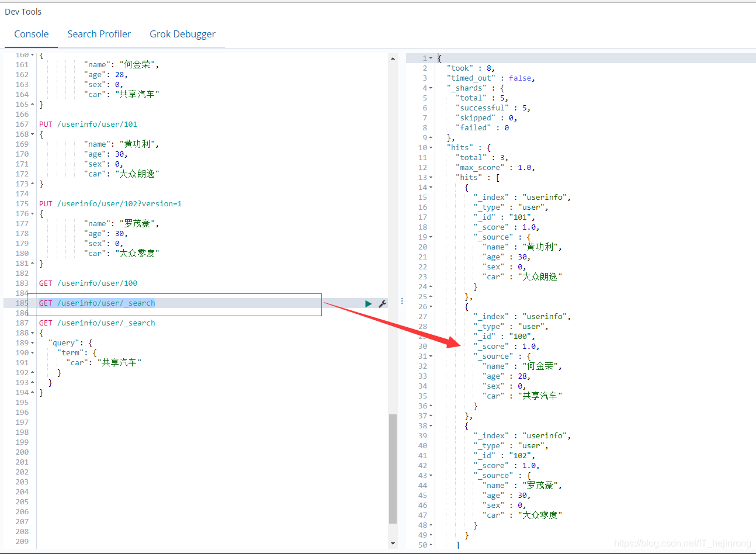Click fold marker at editor line 173
Viewport: 756px width, 554px height.
33,184
